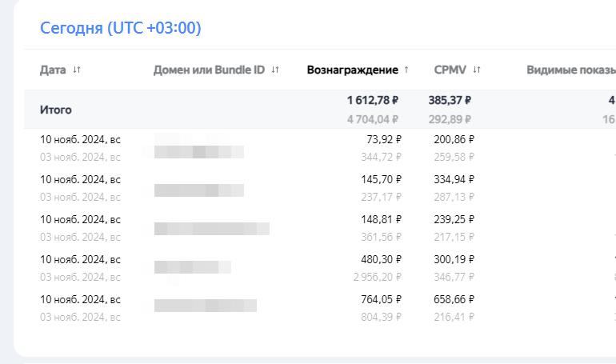616x364 pixels.
Task: Select the Дата column header text
Action: coord(53,70)
